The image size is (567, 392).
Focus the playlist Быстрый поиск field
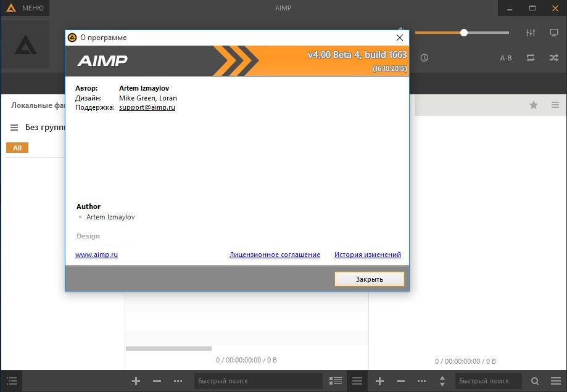(488, 381)
